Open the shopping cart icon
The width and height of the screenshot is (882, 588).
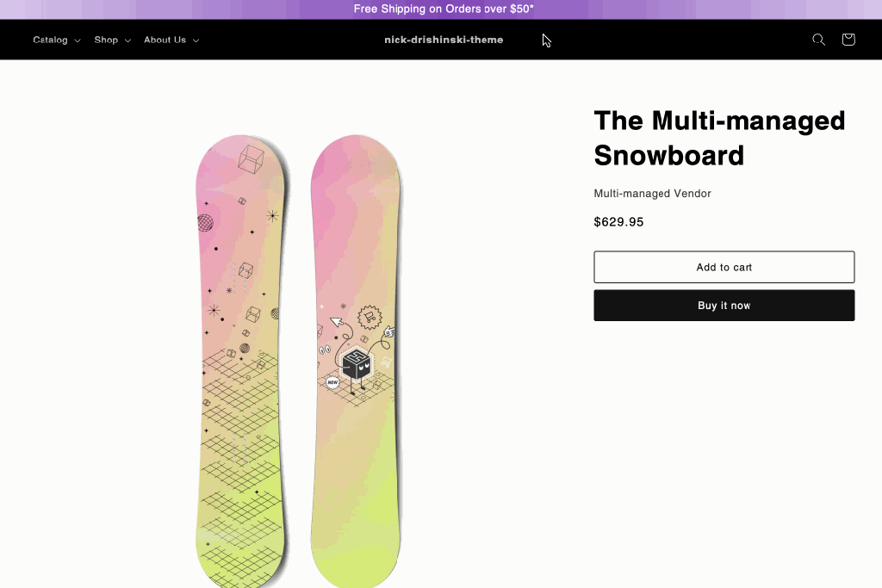tap(848, 40)
